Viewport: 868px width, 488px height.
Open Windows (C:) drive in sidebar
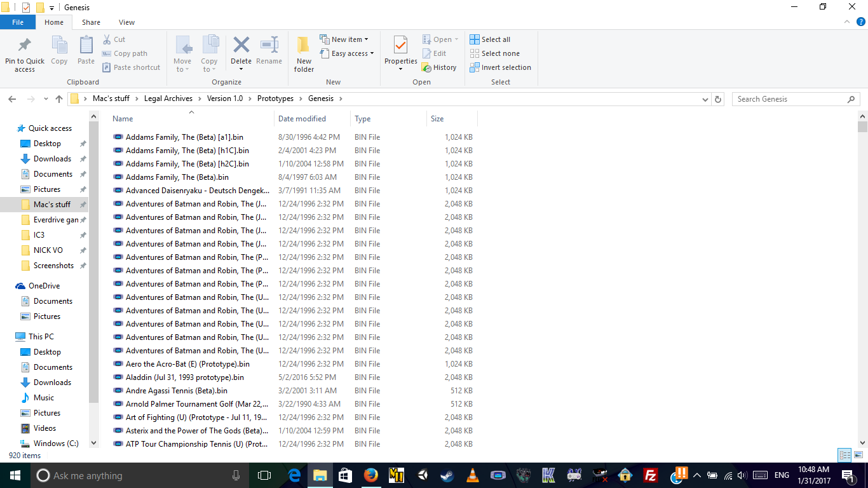56,444
